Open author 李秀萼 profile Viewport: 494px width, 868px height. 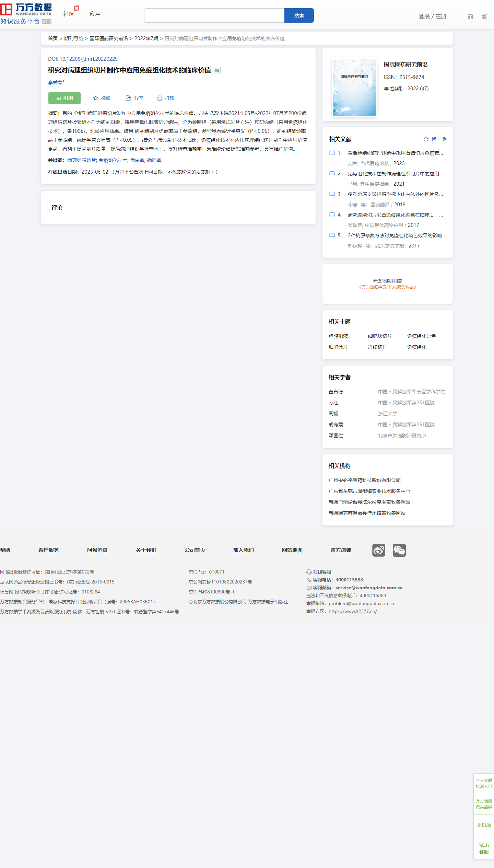pos(56,82)
